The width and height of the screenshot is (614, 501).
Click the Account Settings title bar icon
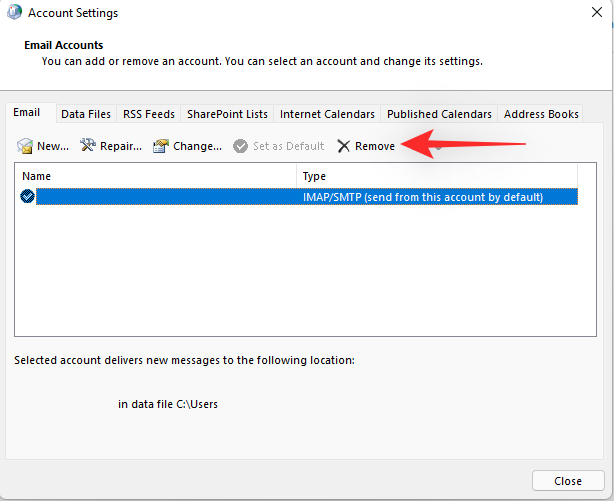point(12,14)
